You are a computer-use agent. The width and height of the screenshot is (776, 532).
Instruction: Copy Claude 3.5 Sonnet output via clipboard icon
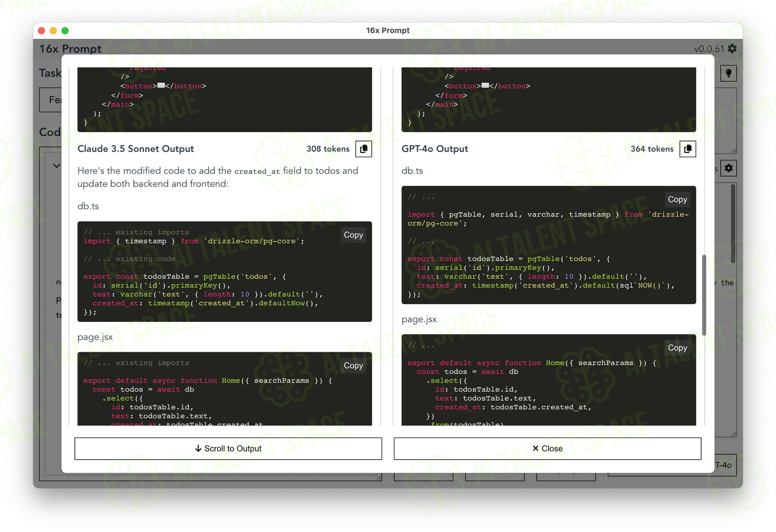pyautogui.click(x=363, y=149)
